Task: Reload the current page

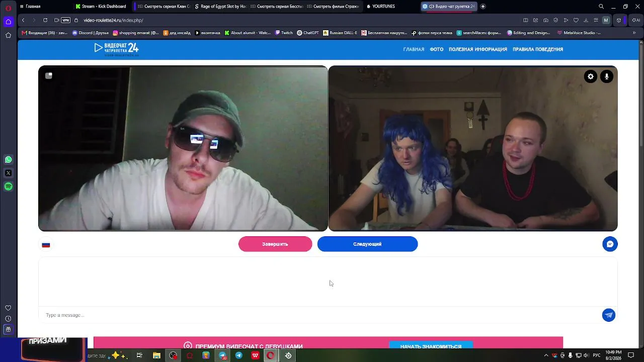Action: click(x=45, y=20)
